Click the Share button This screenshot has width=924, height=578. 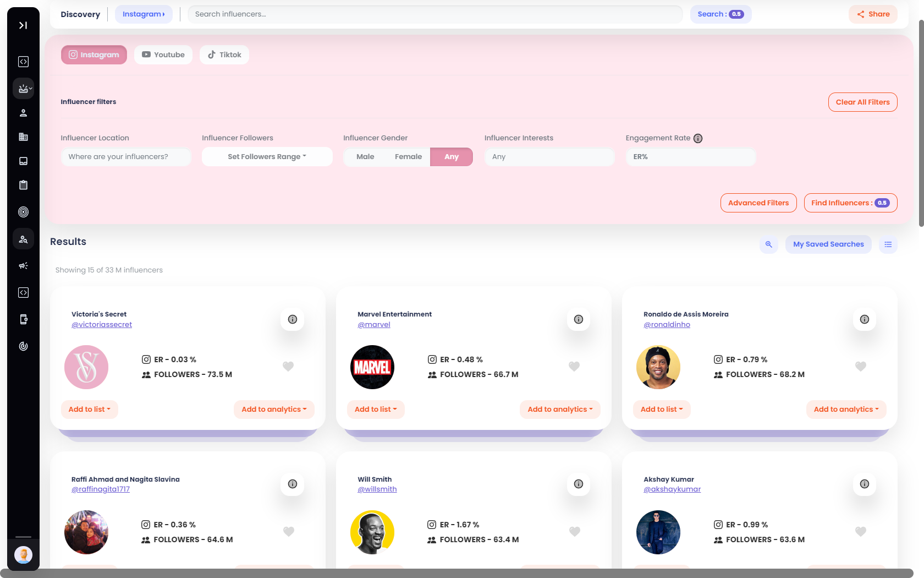(x=873, y=14)
